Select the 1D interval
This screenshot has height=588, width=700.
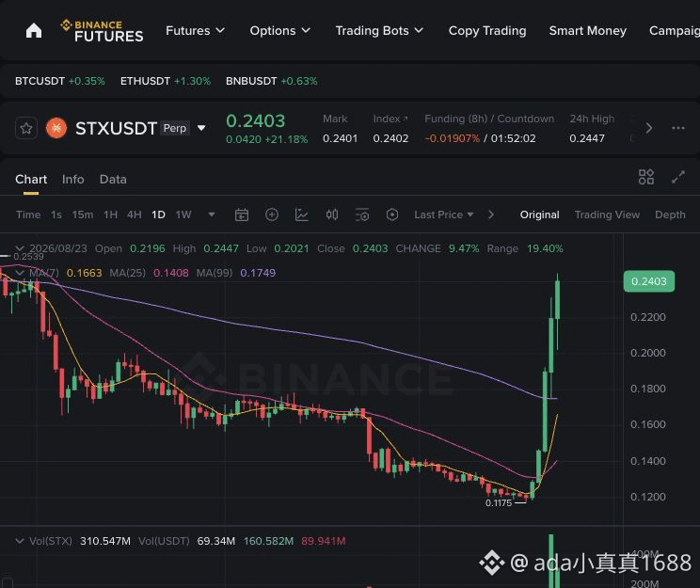158,215
